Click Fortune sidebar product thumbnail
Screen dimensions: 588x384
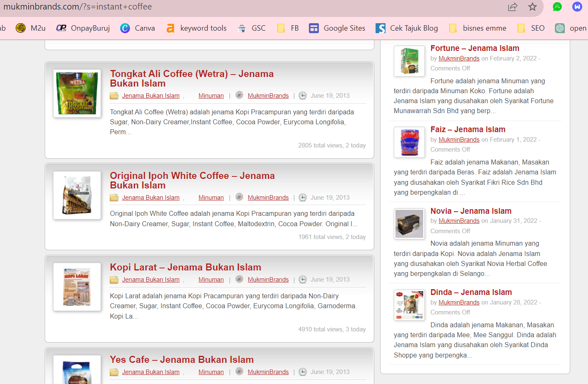409,61
